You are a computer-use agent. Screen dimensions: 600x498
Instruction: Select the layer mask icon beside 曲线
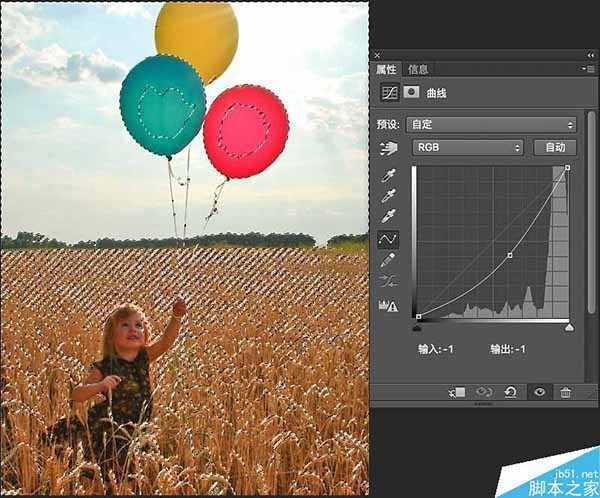(411, 92)
